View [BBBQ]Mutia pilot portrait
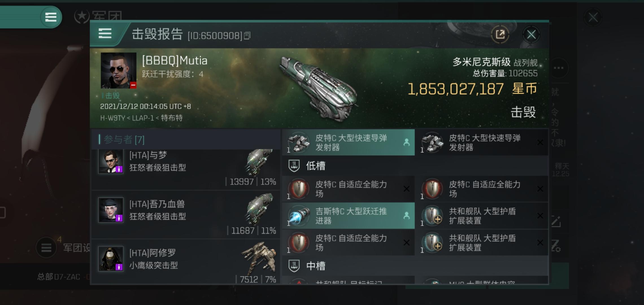Screen dimensions: 644x305 tap(119, 70)
